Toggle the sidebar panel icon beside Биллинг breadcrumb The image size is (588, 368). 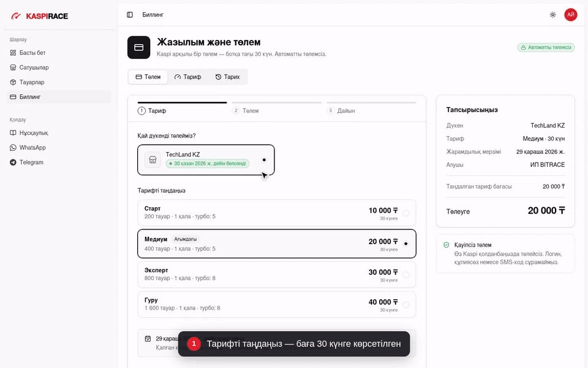tap(130, 15)
